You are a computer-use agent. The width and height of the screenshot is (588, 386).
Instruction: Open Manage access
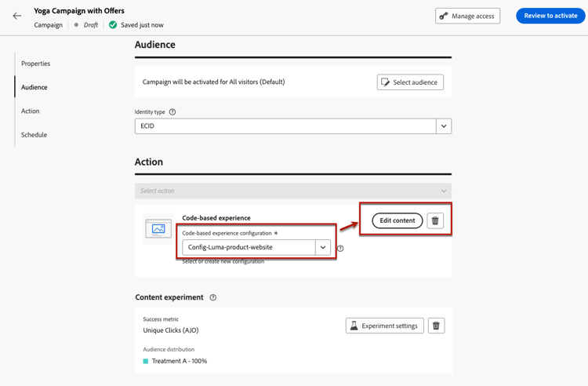(468, 16)
